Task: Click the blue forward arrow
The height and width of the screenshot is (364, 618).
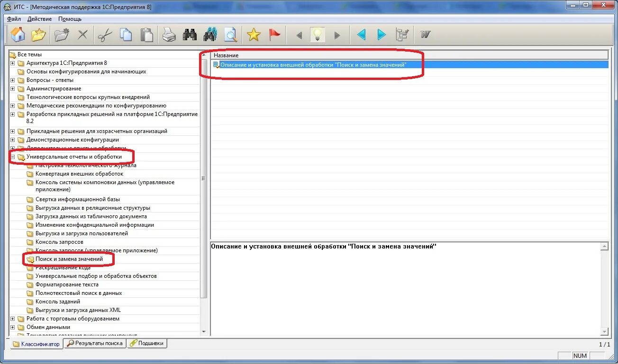Action: tap(382, 35)
